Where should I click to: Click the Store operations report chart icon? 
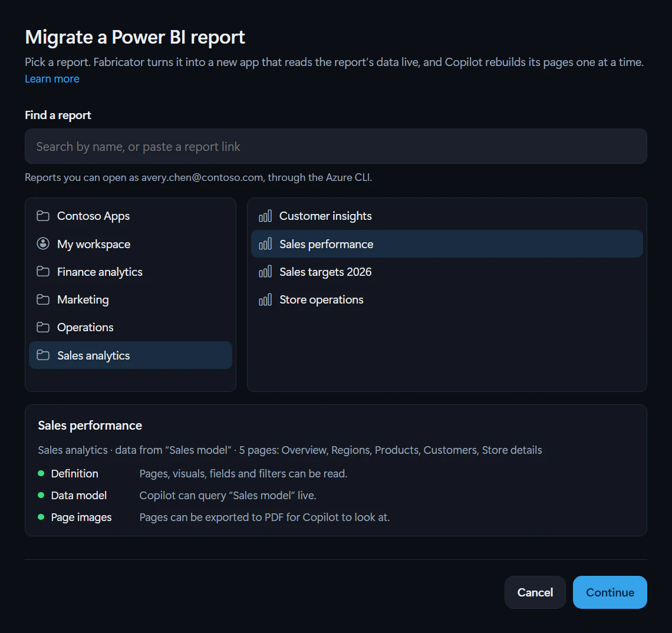click(x=265, y=299)
